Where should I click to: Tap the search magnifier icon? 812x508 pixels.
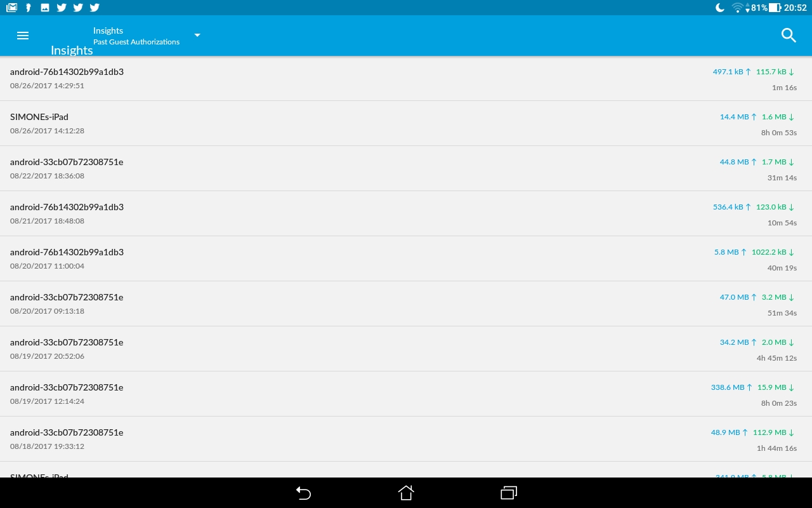789,36
